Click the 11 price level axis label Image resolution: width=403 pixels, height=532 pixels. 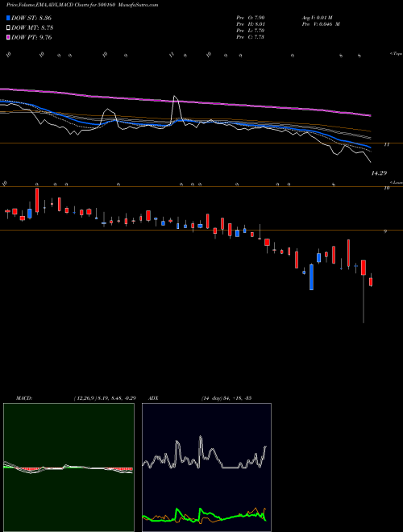[386, 144]
